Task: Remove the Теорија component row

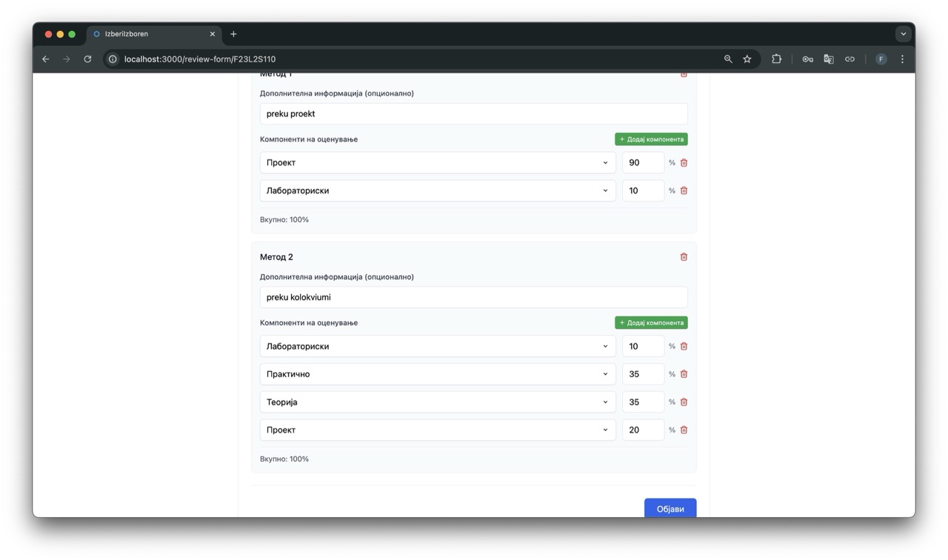Action: coord(684,402)
